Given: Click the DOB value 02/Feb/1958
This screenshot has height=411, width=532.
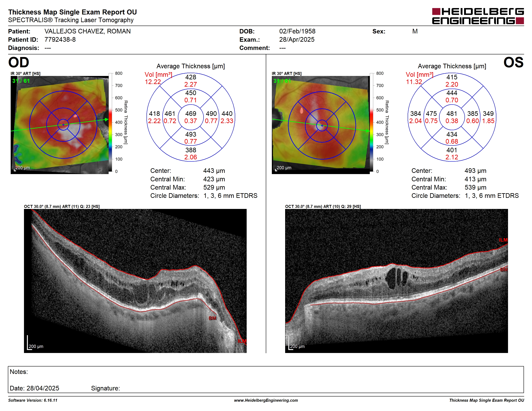Looking at the screenshot, I should 297,31.
